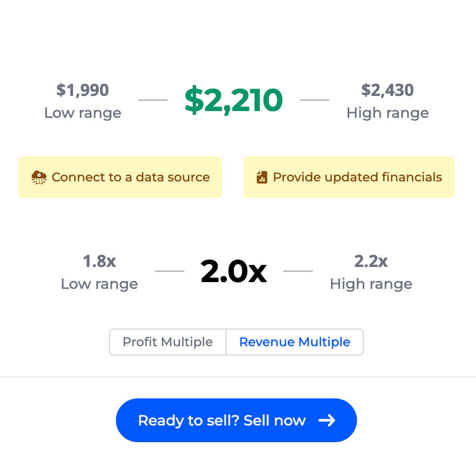Click the 2.2x high multiple value
The height and width of the screenshot is (462, 476).
371,261
